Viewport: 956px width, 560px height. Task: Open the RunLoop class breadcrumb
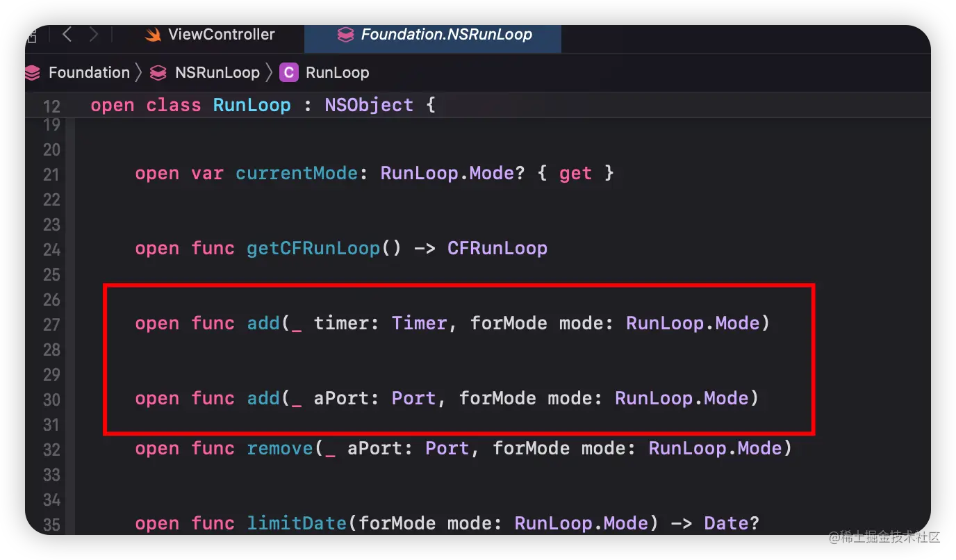click(337, 72)
